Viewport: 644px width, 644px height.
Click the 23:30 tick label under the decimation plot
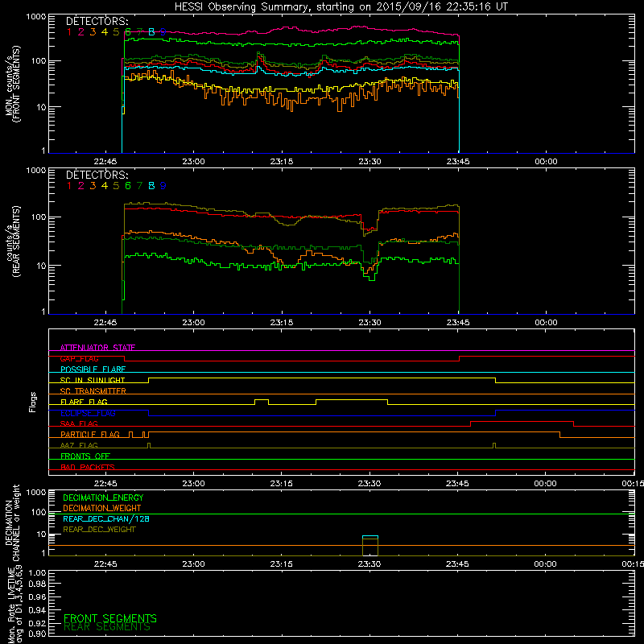[369, 564]
